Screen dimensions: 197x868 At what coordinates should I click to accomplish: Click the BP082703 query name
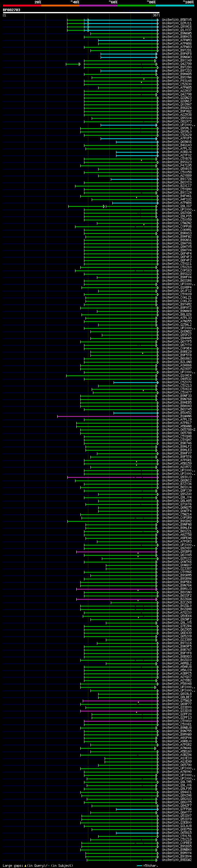11,10
